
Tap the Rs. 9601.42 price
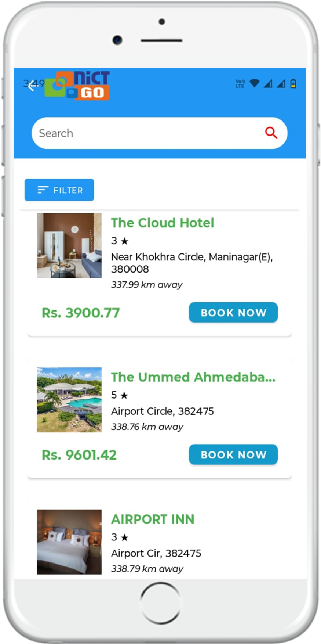[x=79, y=455]
